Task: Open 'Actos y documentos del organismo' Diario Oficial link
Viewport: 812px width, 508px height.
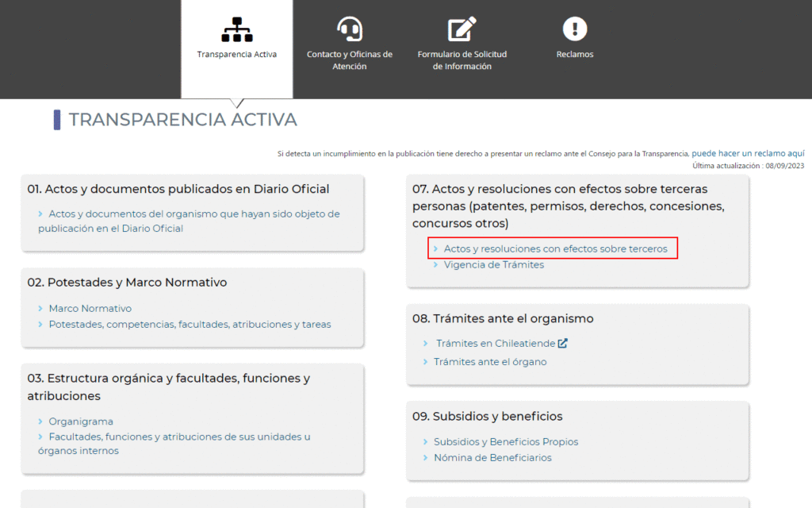Action: click(x=189, y=221)
